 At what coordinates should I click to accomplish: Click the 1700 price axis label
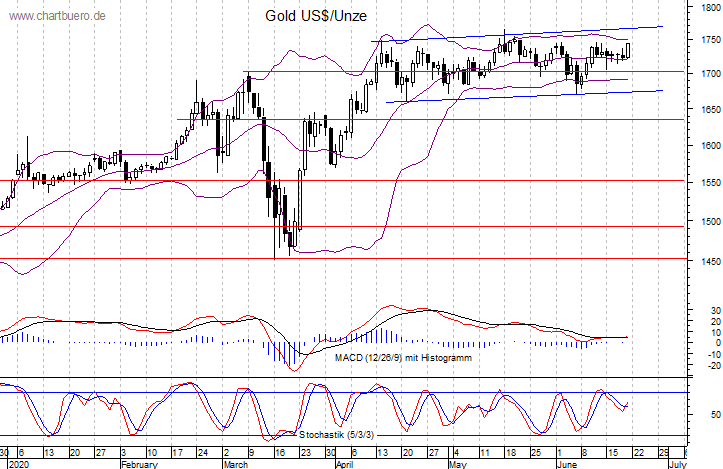(705, 74)
